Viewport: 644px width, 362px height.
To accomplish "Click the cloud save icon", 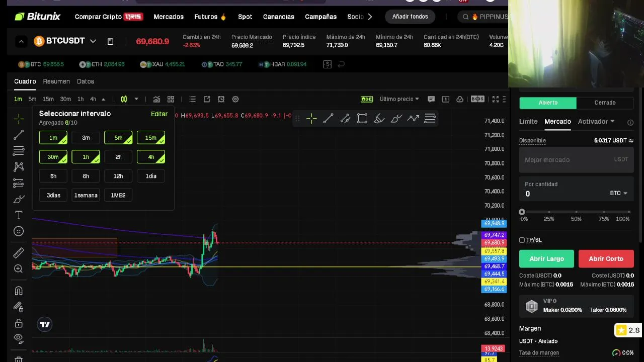I will pos(459,99).
